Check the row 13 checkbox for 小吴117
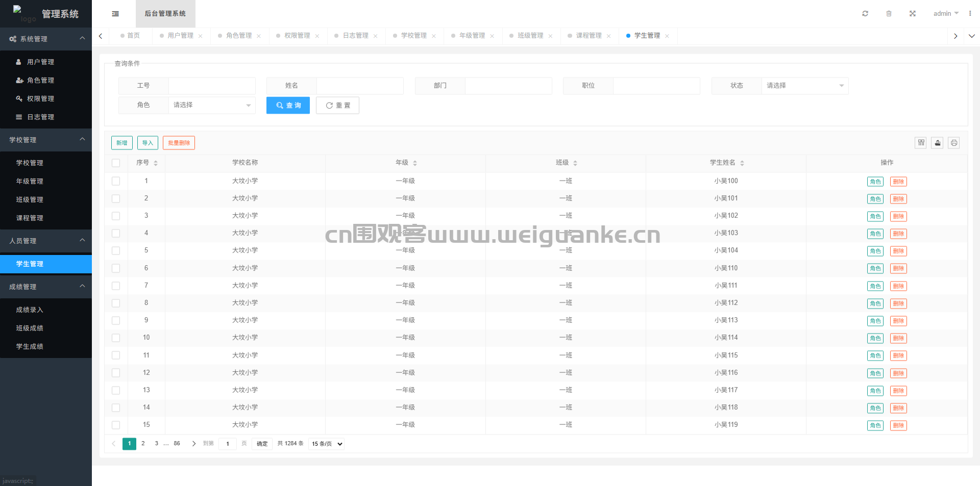 pos(116,390)
